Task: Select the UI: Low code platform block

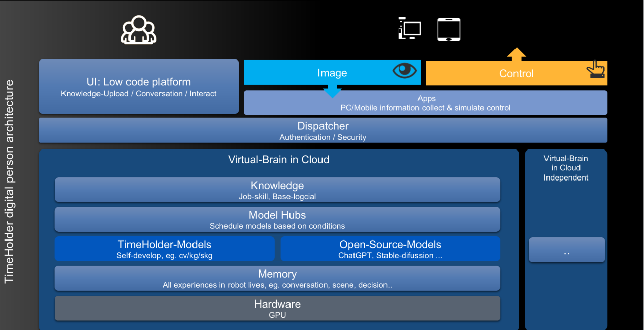Action: pos(139,87)
